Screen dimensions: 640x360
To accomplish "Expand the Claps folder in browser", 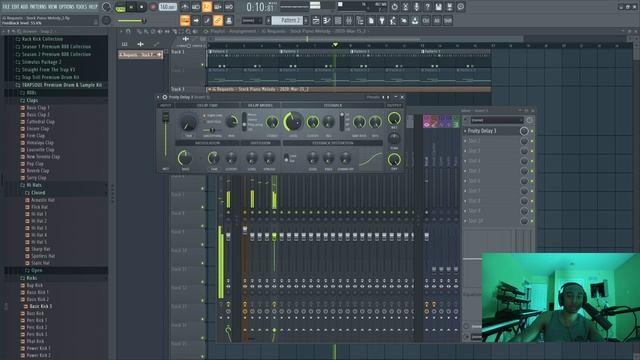I will pyautogui.click(x=32, y=100).
